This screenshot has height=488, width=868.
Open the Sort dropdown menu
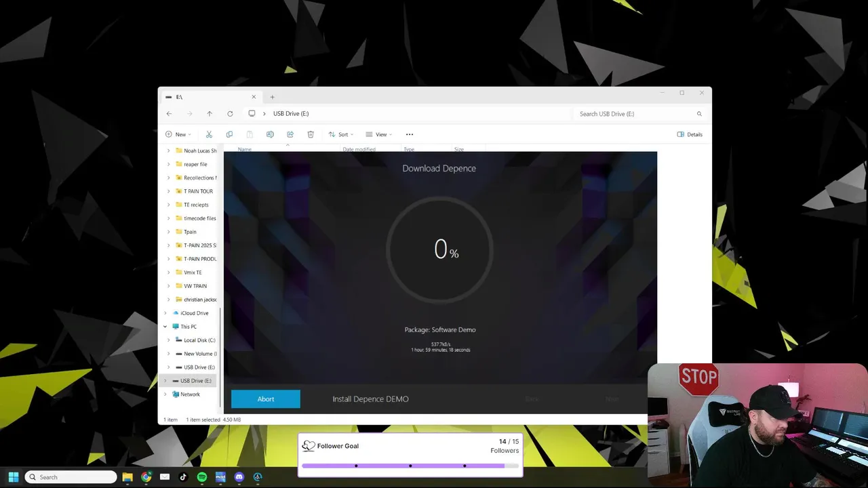click(x=341, y=134)
